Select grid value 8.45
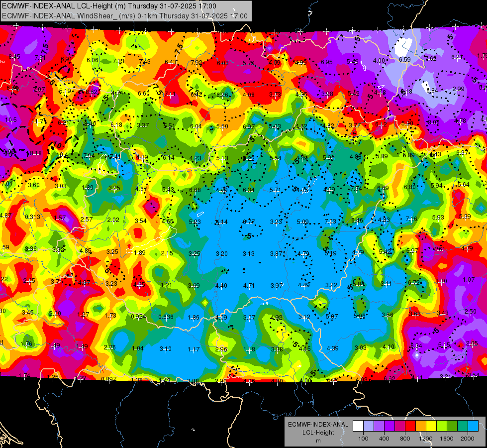487x448 pixels. click(14, 57)
